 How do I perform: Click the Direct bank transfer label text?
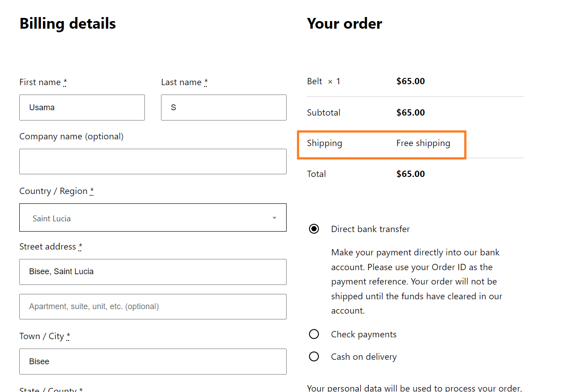tap(370, 229)
